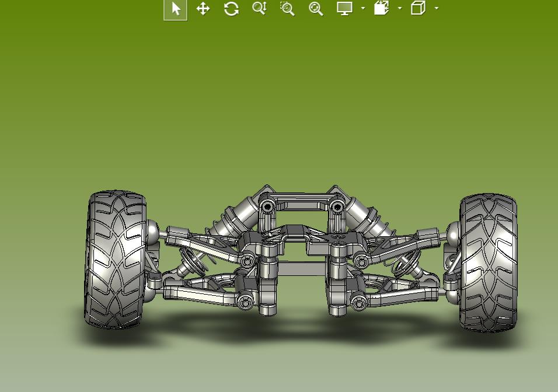Viewport: 558px width, 392px height.
Task: Click the view orientation sheet icon
Action: pyautogui.click(x=382, y=8)
